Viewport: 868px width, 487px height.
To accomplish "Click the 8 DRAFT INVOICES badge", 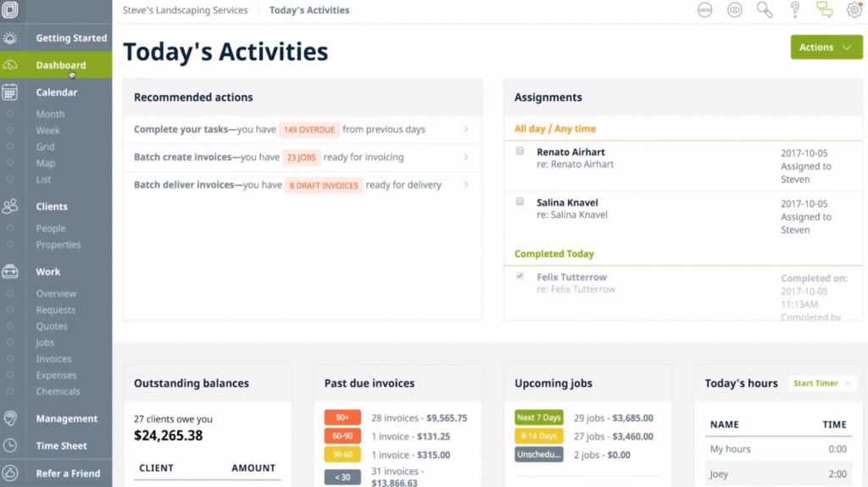I will pyautogui.click(x=324, y=185).
